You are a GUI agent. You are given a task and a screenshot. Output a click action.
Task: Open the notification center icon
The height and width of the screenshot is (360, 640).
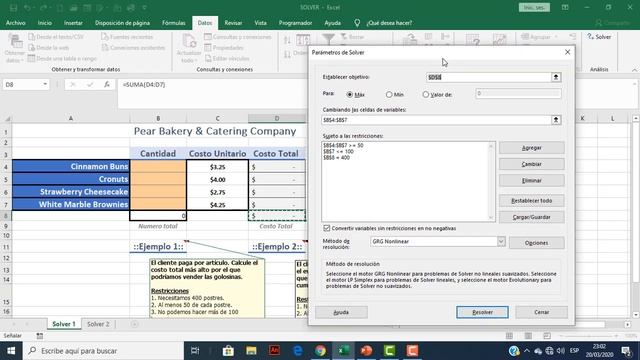tap(626, 351)
